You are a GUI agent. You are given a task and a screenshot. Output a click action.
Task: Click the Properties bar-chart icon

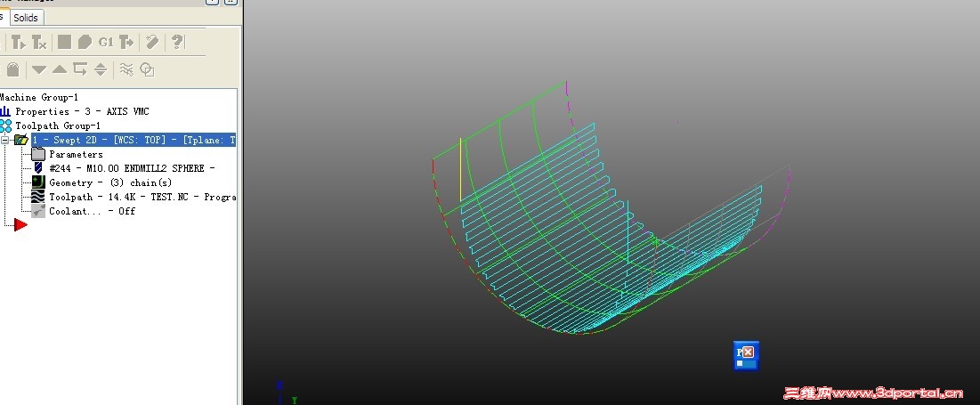5,111
